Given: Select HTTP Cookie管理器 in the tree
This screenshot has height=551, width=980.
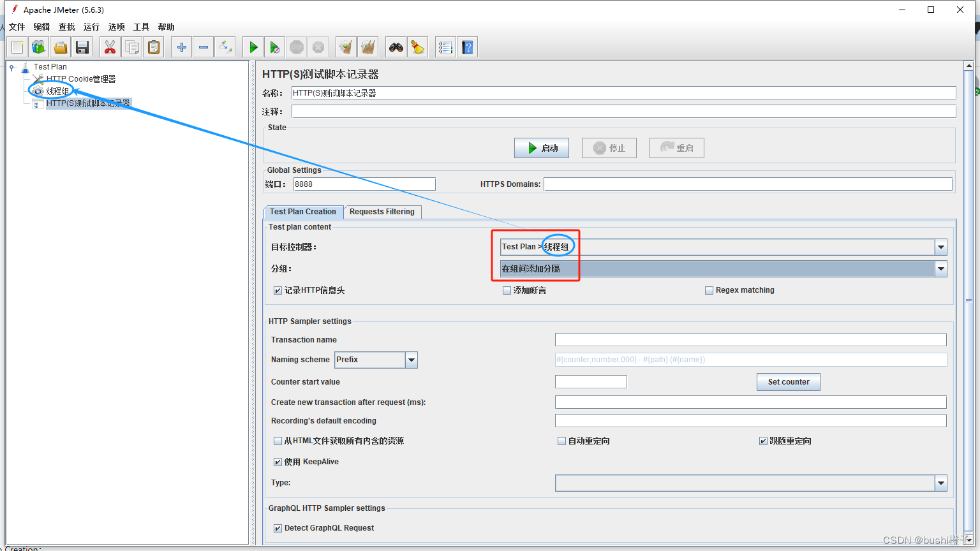Looking at the screenshot, I should coord(81,79).
